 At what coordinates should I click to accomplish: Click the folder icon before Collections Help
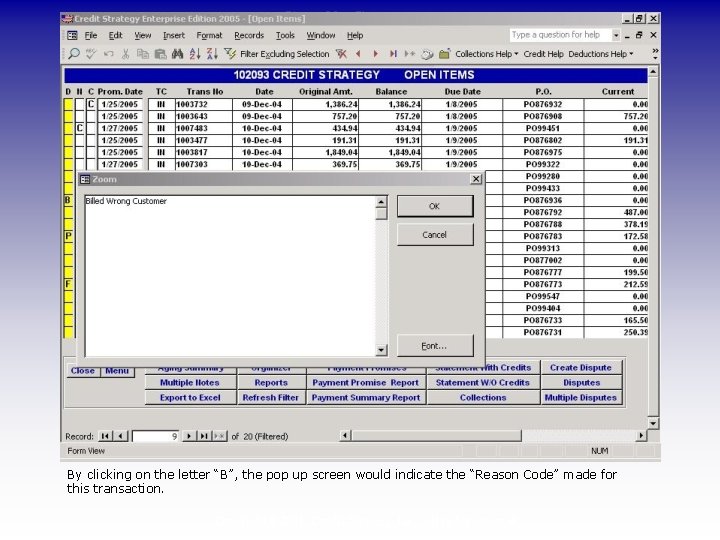pyautogui.click(x=444, y=54)
